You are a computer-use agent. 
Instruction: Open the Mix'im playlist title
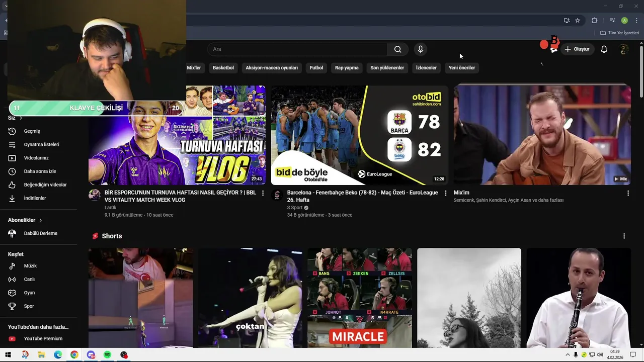point(461,193)
